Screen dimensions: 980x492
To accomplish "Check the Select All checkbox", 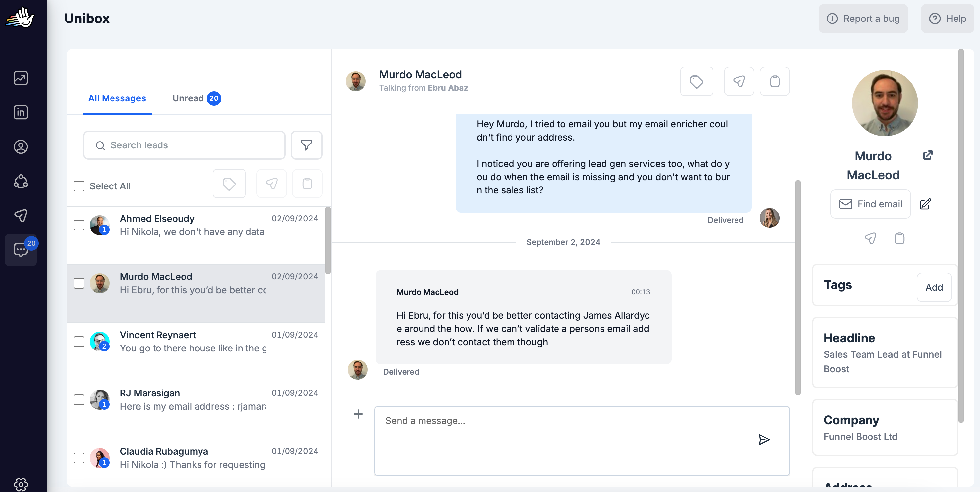I will pyautogui.click(x=79, y=186).
